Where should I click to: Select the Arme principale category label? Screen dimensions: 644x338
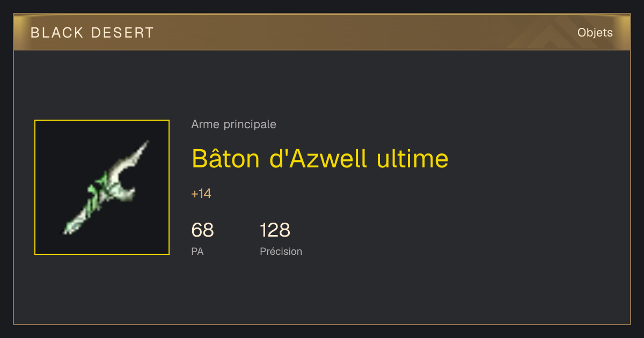pos(233,124)
